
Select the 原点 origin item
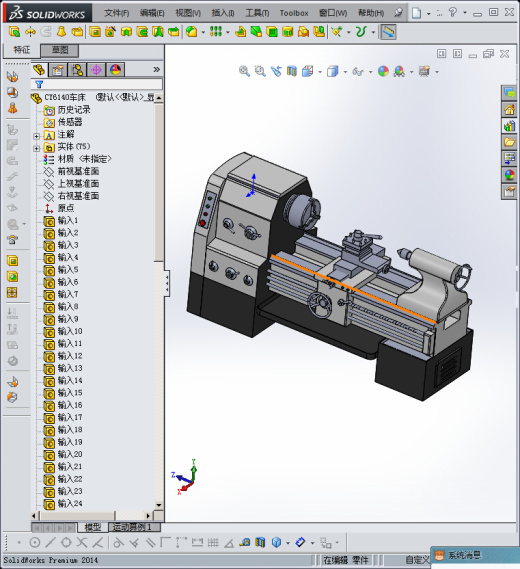tap(66, 208)
